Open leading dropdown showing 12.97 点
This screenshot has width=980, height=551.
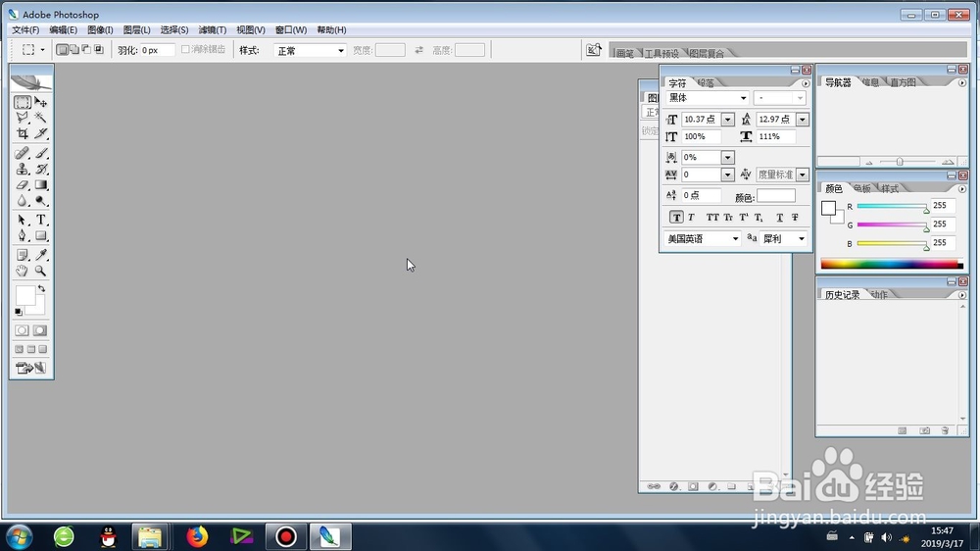[803, 120]
